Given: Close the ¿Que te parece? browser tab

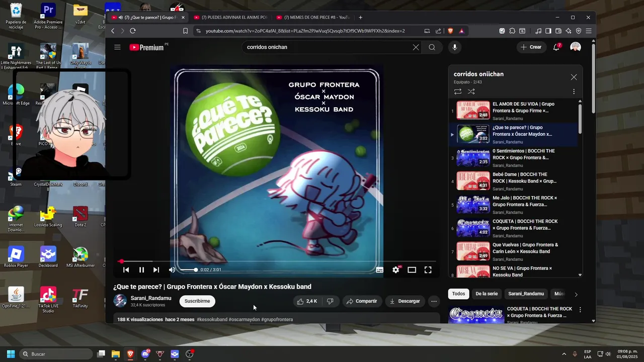Looking at the screenshot, I should tap(183, 17).
